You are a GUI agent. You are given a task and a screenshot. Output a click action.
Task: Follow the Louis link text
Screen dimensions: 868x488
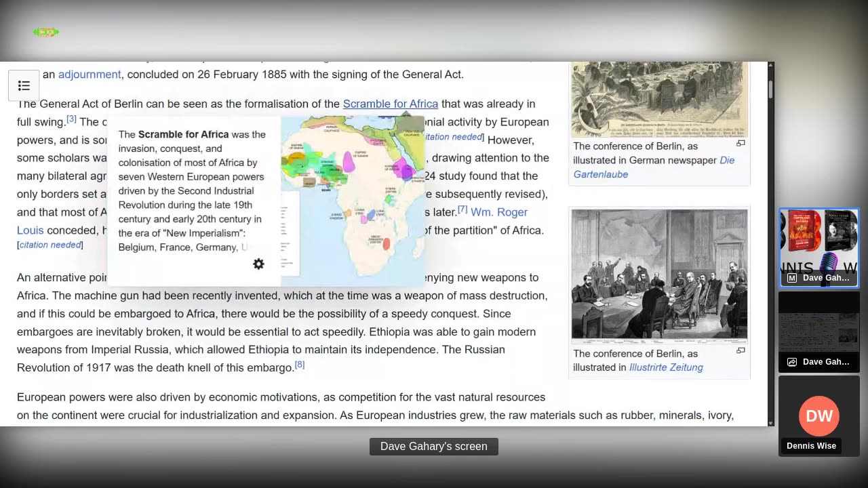click(31, 230)
